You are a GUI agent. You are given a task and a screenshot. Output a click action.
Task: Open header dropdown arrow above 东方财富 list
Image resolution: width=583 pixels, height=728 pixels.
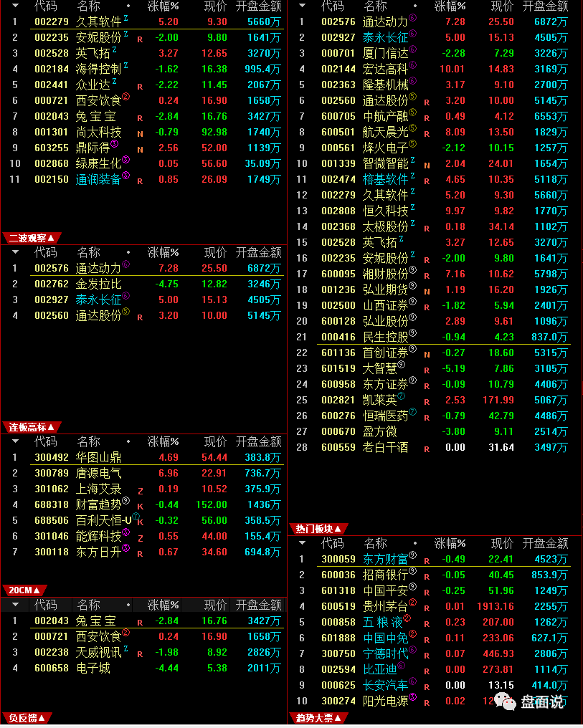(x=303, y=542)
